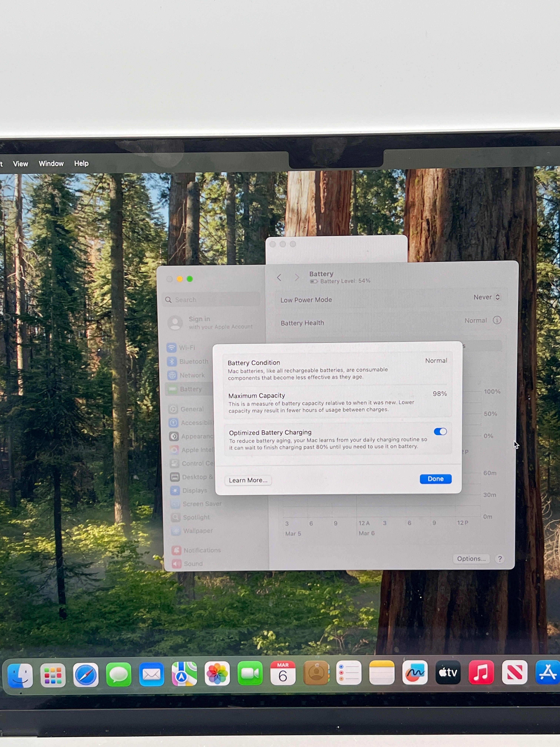This screenshot has height=747, width=560.
Task: Open the Photos app in the Dock
Action: click(217, 674)
